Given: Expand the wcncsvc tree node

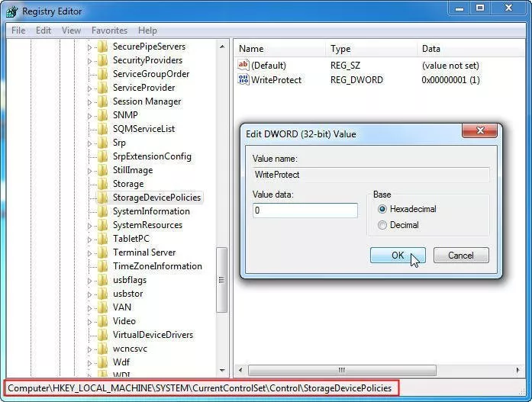Looking at the screenshot, I should [x=89, y=349].
